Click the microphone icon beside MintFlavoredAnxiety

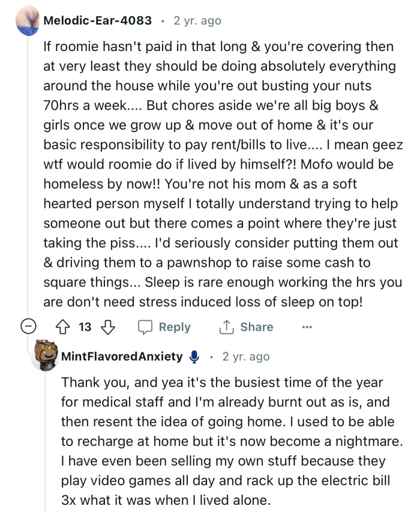[194, 357]
